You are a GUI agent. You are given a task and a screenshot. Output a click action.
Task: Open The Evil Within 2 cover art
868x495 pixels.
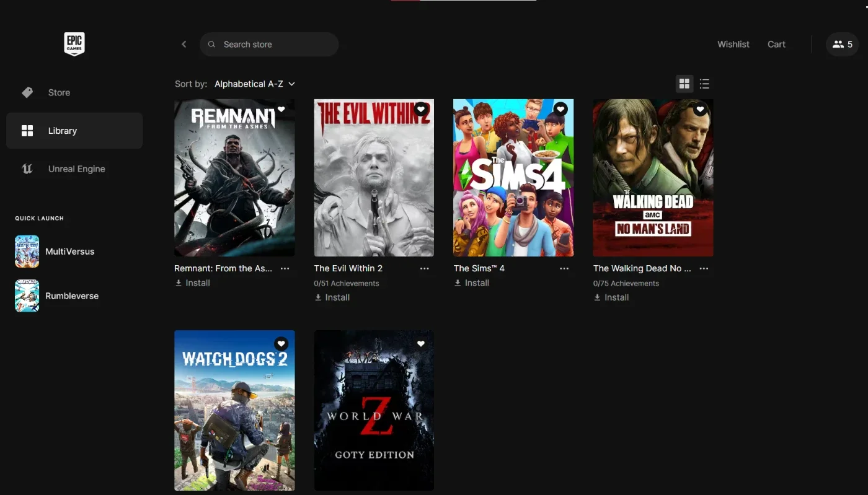374,178
